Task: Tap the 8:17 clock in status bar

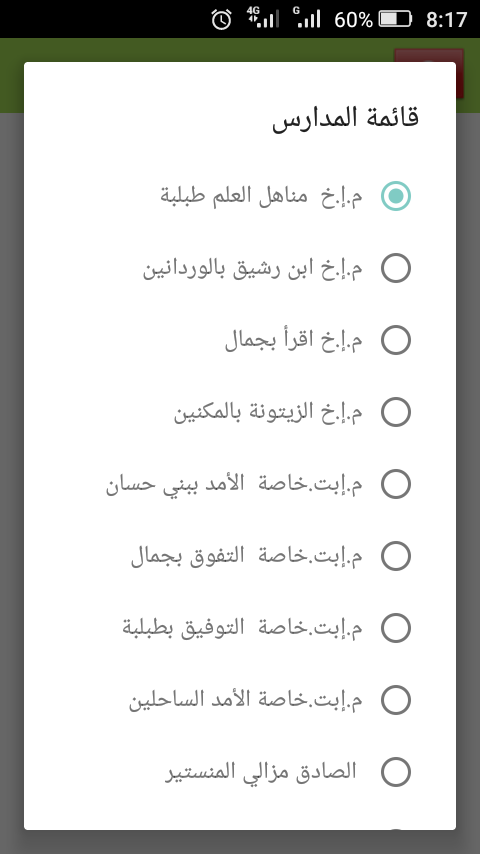Action: point(446,20)
